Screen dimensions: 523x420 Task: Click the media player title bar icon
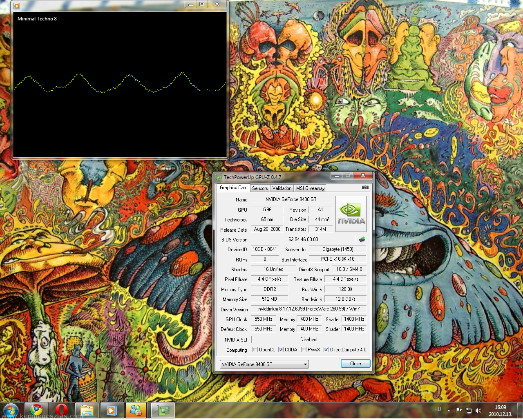(16, 6)
